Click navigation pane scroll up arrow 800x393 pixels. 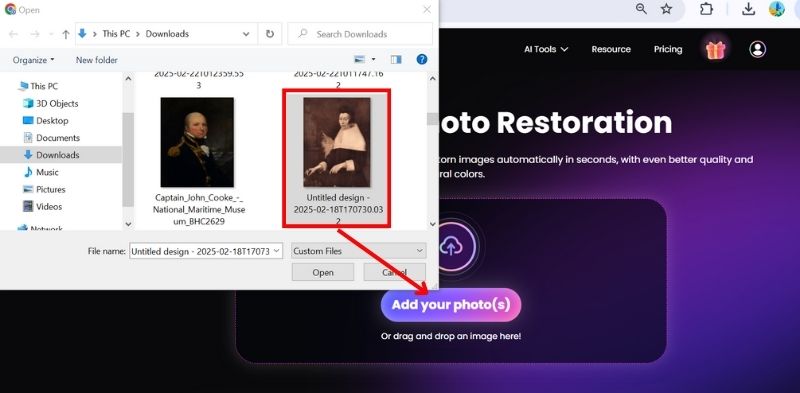[x=128, y=79]
